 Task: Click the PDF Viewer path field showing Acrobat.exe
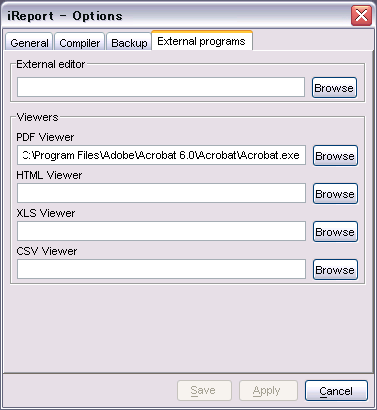pyautogui.click(x=161, y=155)
